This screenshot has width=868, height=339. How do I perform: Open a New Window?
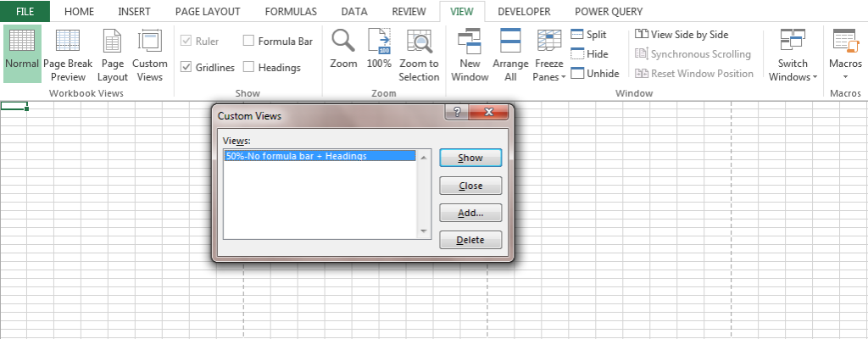tap(470, 53)
